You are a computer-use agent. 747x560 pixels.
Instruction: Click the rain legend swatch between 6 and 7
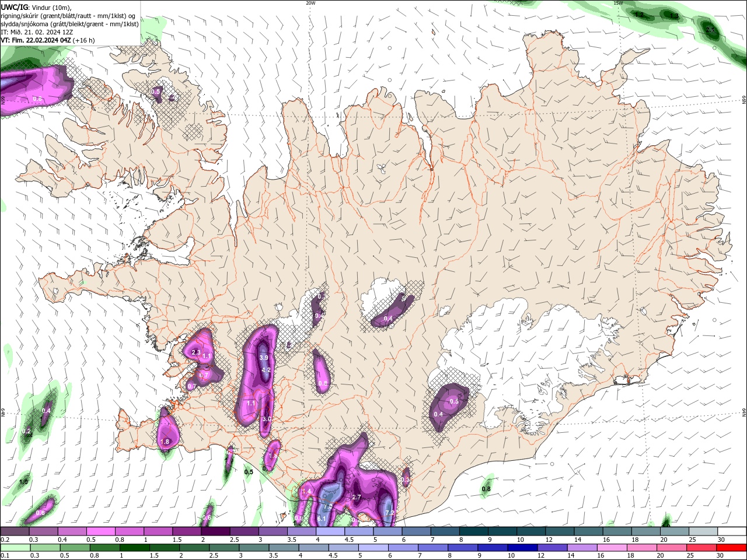coord(403,548)
